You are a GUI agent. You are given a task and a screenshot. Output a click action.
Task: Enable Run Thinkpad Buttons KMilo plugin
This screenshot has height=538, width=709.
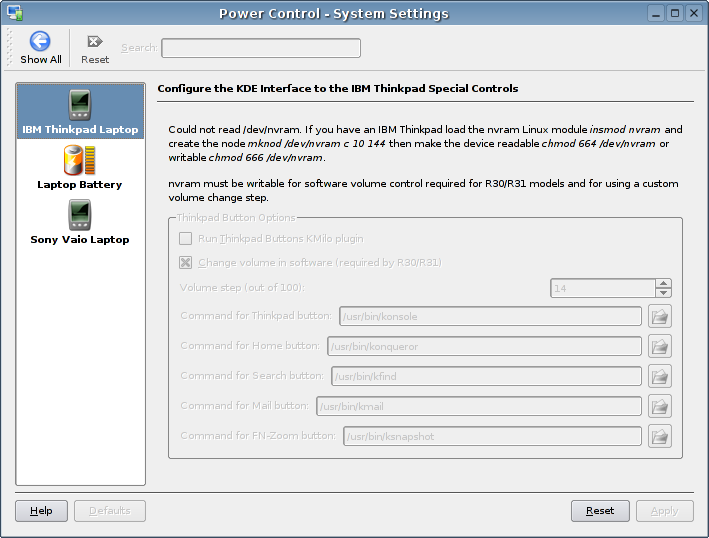(186, 239)
